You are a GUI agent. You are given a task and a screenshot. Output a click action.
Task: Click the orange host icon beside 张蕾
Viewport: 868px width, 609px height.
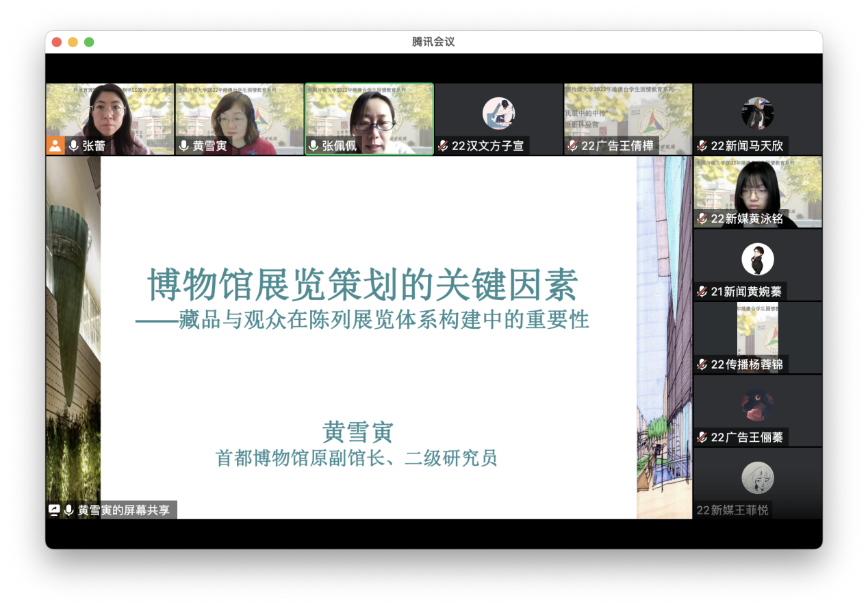tap(55, 145)
